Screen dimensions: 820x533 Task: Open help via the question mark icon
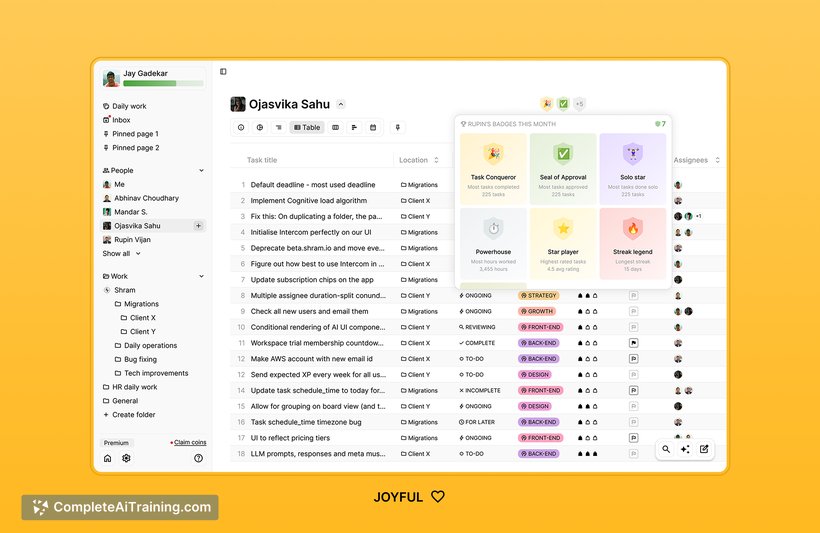point(198,458)
